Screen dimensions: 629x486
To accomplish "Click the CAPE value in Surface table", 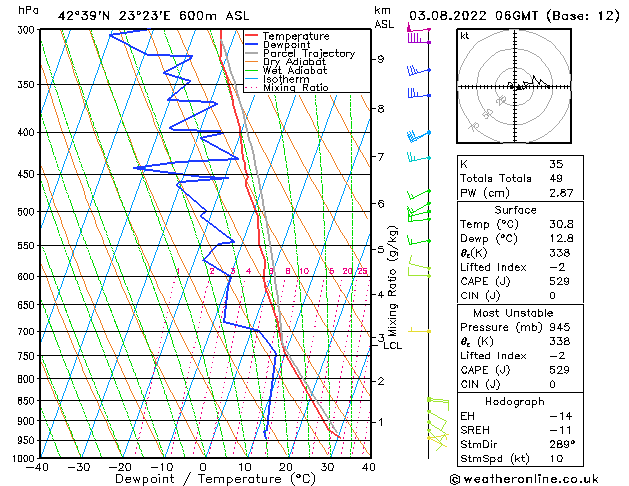I will tap(559, 281).
